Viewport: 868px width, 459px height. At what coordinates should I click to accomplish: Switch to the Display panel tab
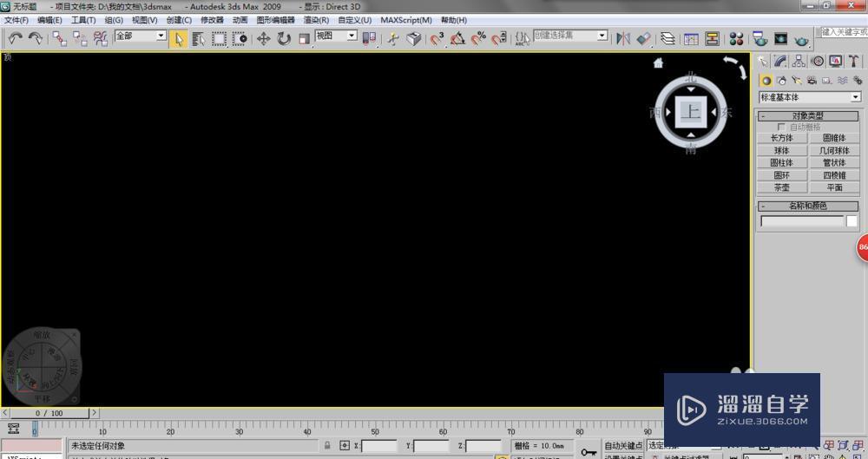(836, 61)
